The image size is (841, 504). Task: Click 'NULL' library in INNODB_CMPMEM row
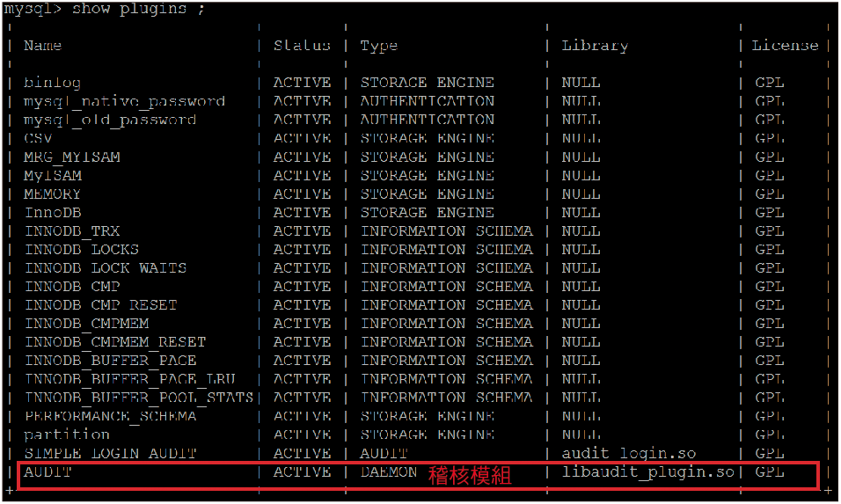(581, 324)
